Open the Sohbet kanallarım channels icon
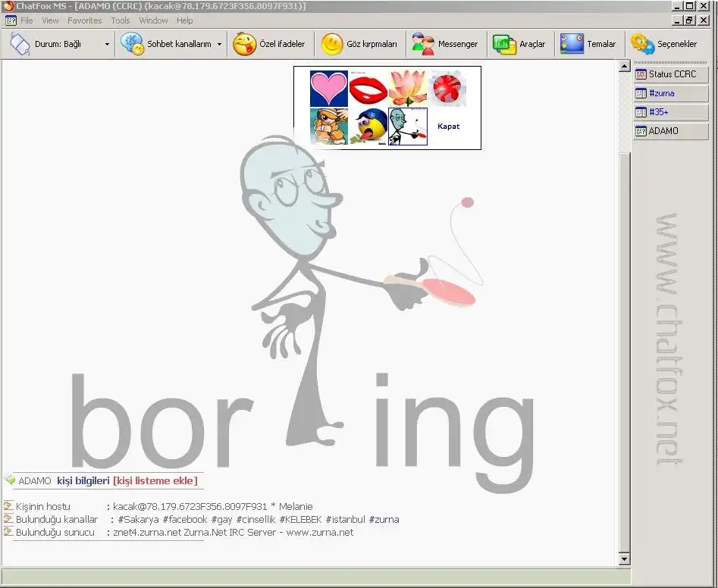The height and width of the screenshot is (588, 718). (132, 44)
